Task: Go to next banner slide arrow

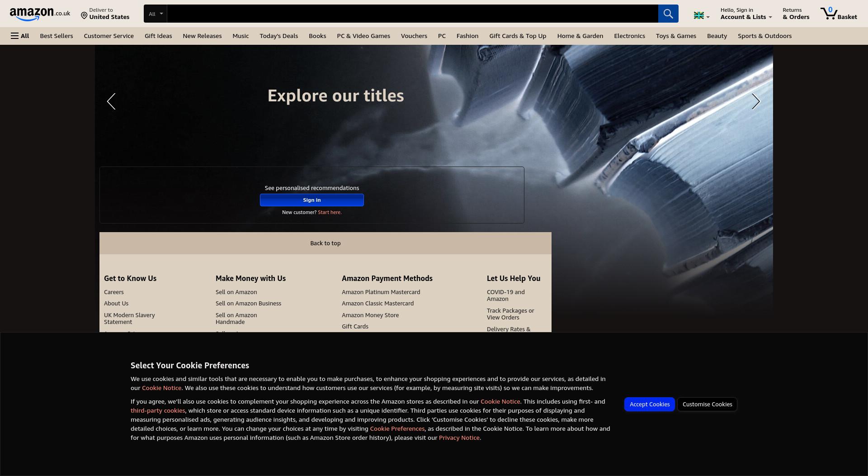Action: pyautogui.click(x=756, y=101)
